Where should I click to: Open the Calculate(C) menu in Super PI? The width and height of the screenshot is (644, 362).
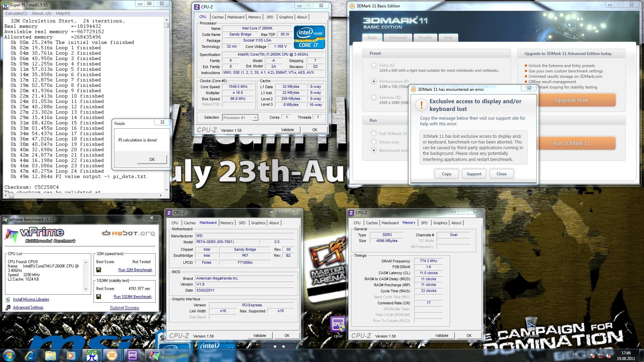click(x=16, y=13)
